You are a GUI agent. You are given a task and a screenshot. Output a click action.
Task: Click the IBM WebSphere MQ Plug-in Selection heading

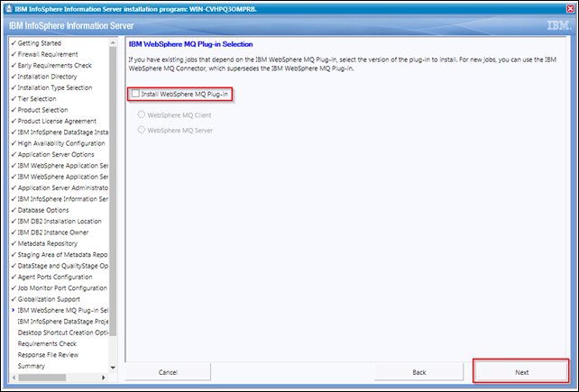[x=190, y=44]
